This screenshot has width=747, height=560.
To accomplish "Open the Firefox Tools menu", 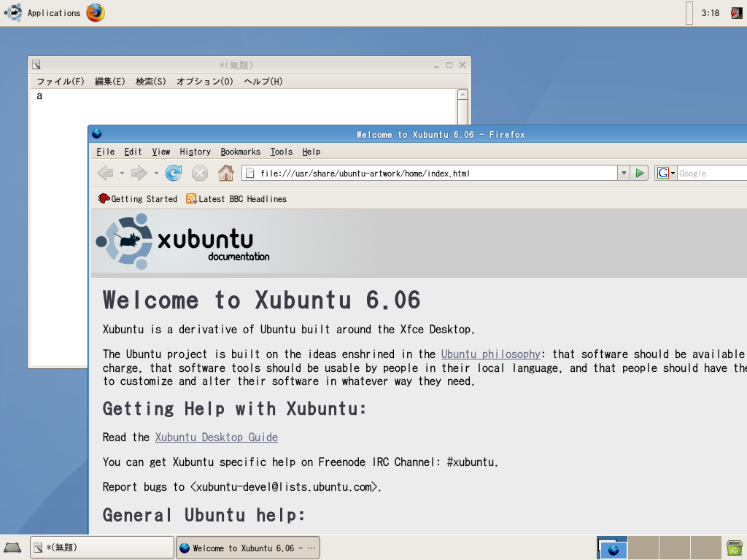I will pyautogui.click(x=281, y=152).
